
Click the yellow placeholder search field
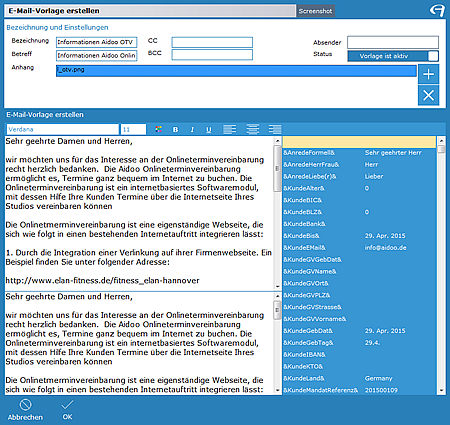359,142
